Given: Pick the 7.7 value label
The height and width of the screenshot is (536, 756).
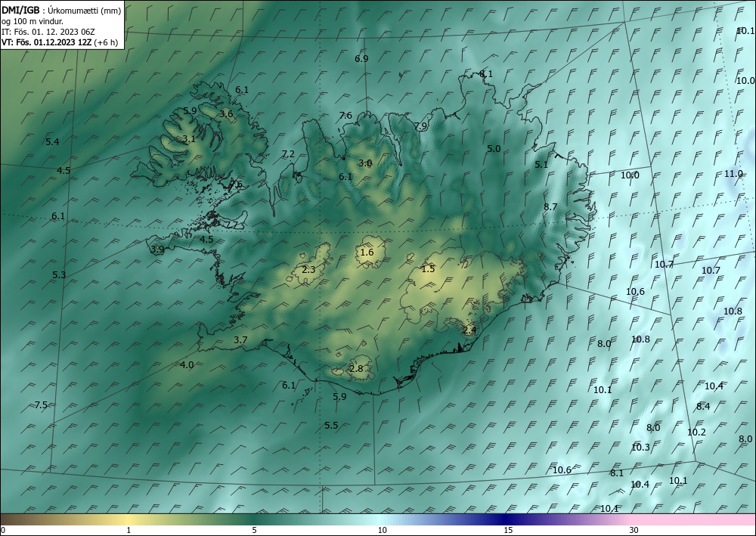Looking at the screenshot, I should 231,225.
